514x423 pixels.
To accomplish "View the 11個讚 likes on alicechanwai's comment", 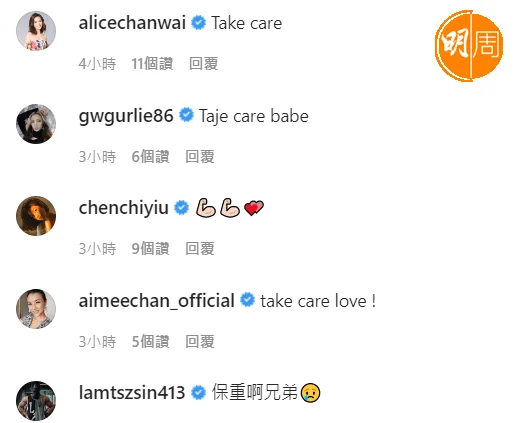I will click(152, 63).
